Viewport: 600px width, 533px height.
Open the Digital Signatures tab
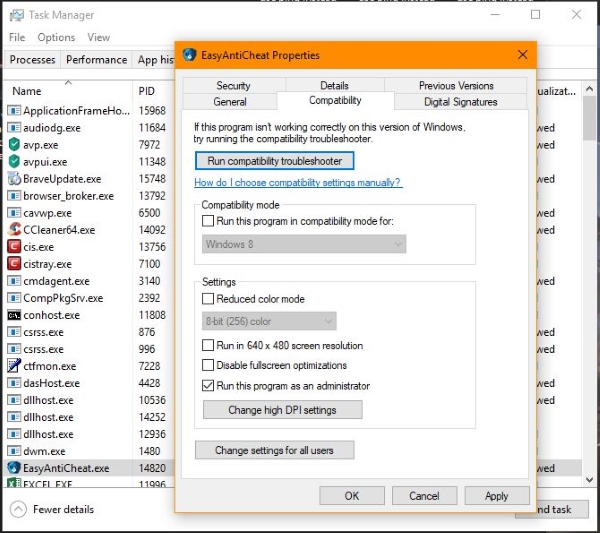(x=460, y=102)
